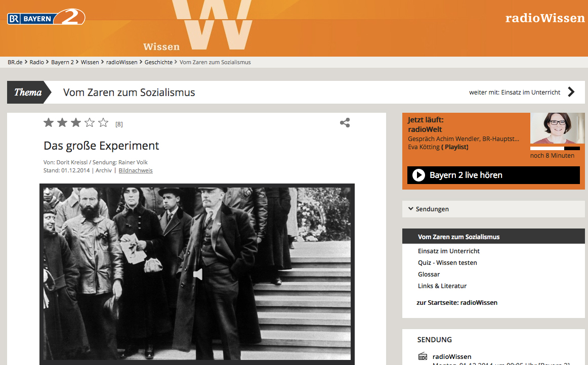Click the rating count [8]
This screenshot has height=365, width=588.
click(119, 124)
